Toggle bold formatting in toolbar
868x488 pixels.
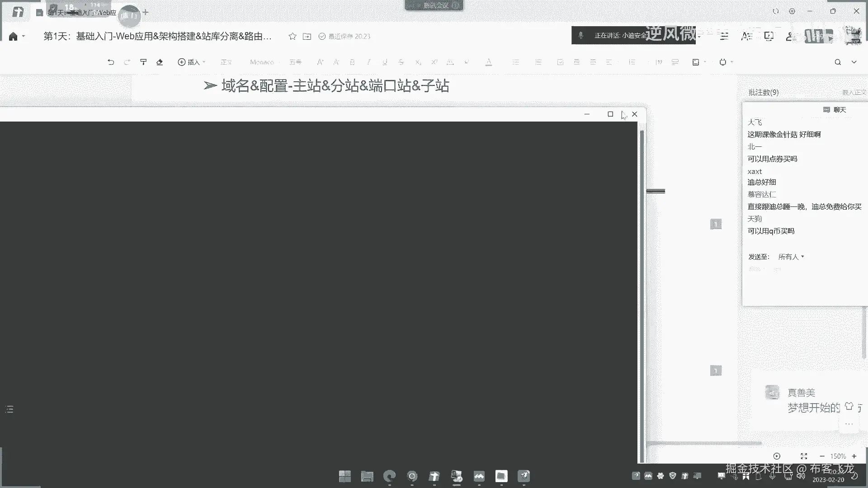coord(352,62)
